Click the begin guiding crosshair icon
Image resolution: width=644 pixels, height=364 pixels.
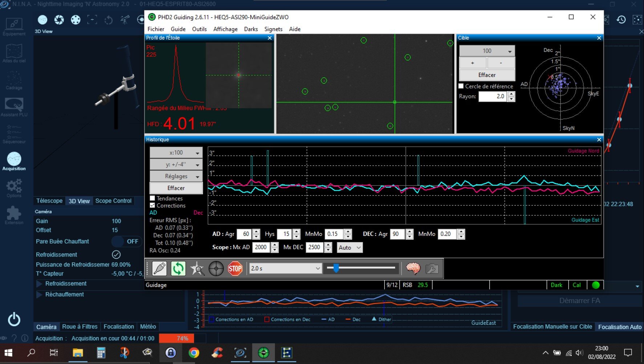[x=216, y=269]
